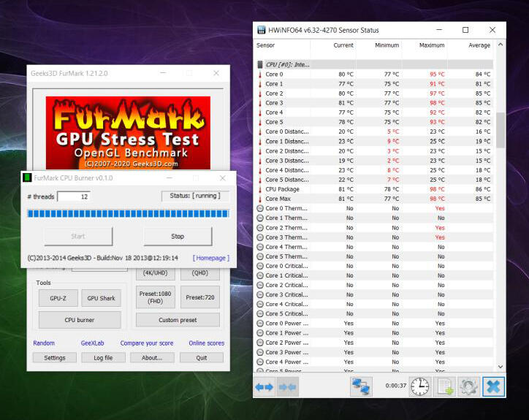
Task: Click the # threads input field
Action: [x=74, y=196]
